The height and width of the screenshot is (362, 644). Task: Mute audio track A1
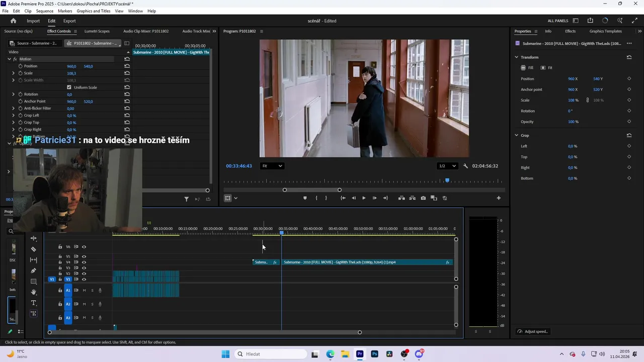pyautogui.click(x=84, y=290)
